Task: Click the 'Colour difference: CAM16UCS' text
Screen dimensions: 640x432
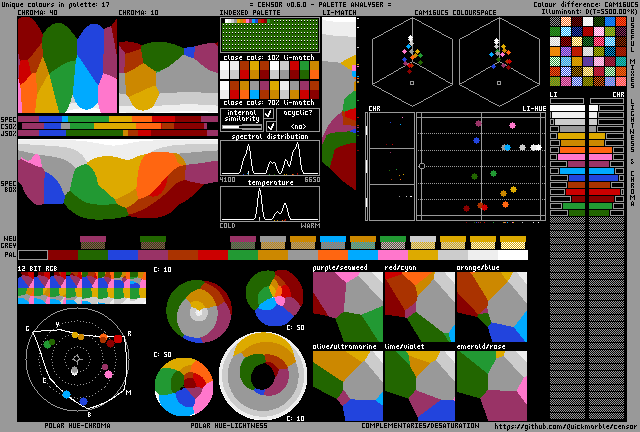Action: point(585,4)
